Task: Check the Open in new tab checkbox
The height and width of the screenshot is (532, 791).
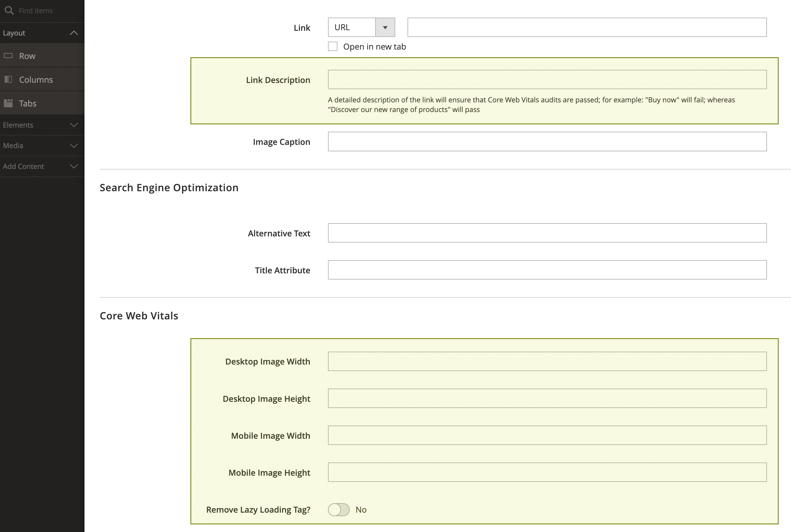Action: click(x=332, y=46)
